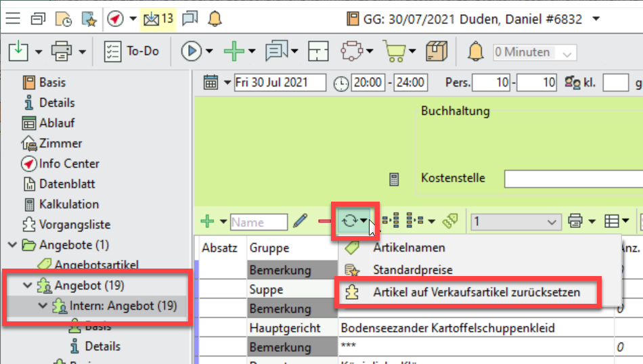Open the chat bubble icon in top bar
Screen dimensions: 643x364
click(190, 18)
